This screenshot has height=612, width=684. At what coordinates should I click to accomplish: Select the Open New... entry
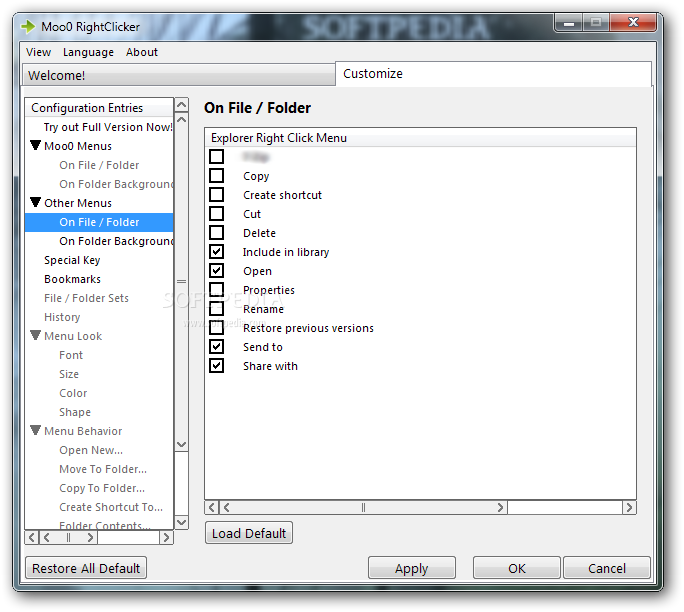tap(91, 450)
